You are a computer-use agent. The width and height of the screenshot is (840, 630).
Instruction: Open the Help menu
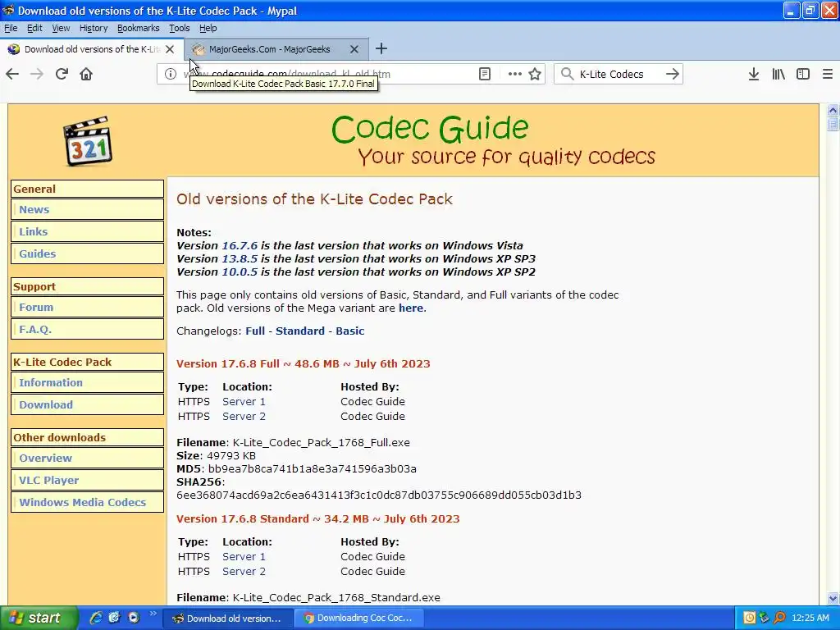point(208,28)
